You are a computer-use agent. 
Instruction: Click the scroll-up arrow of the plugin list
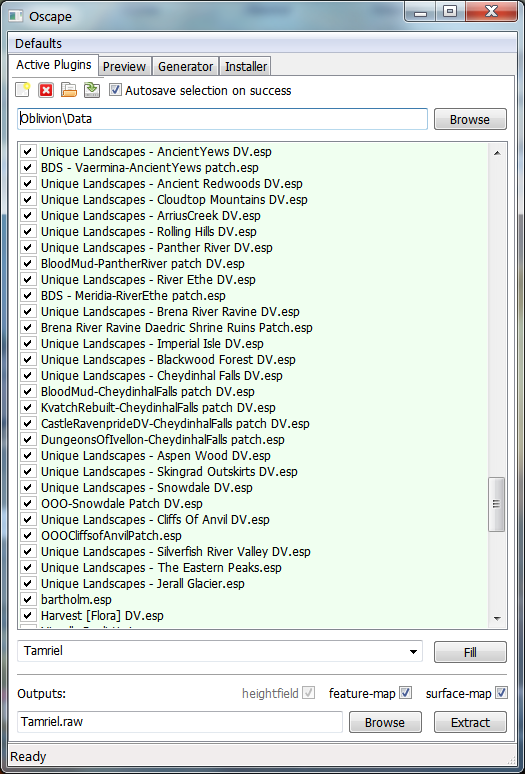(497, 153)
